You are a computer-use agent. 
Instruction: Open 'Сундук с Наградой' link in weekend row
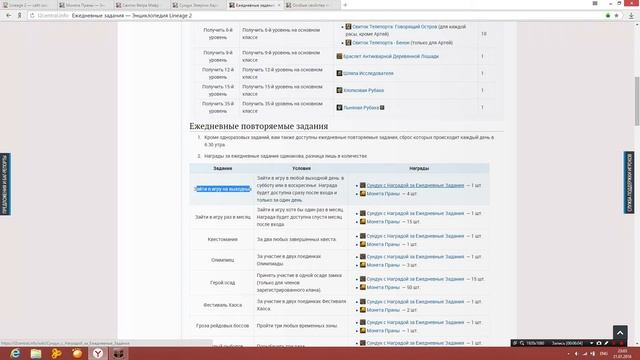(x=415, y=185)
